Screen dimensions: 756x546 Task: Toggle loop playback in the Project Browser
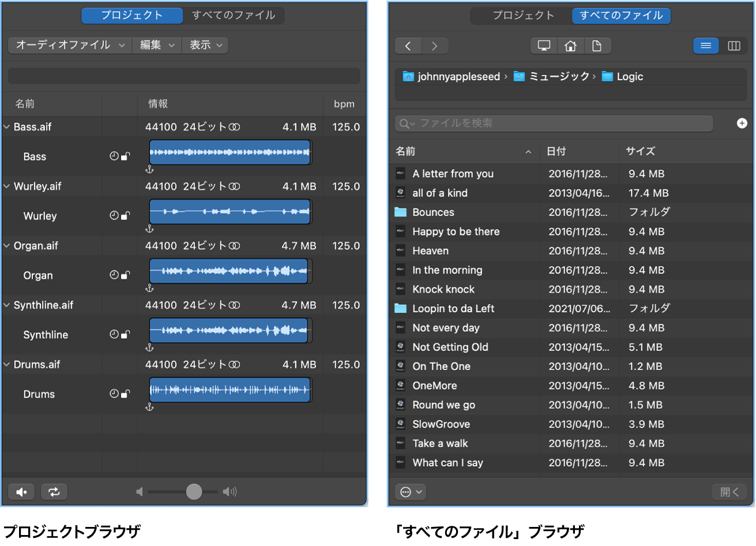click(x=54, y=492)
